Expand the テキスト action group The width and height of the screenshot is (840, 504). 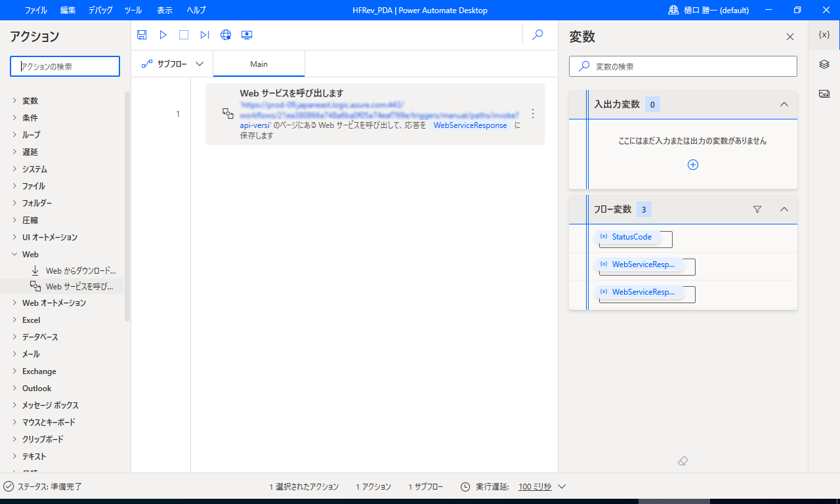pos(15,456)
